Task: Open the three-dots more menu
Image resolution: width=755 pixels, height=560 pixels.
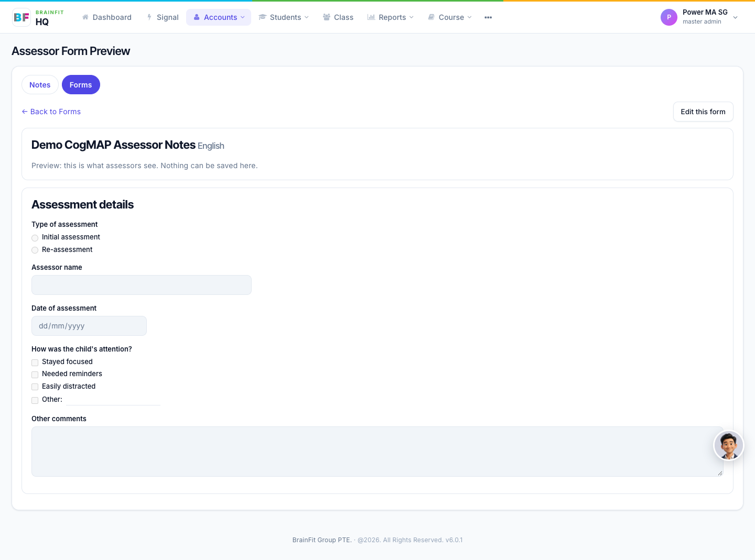Action: point(488,17)
